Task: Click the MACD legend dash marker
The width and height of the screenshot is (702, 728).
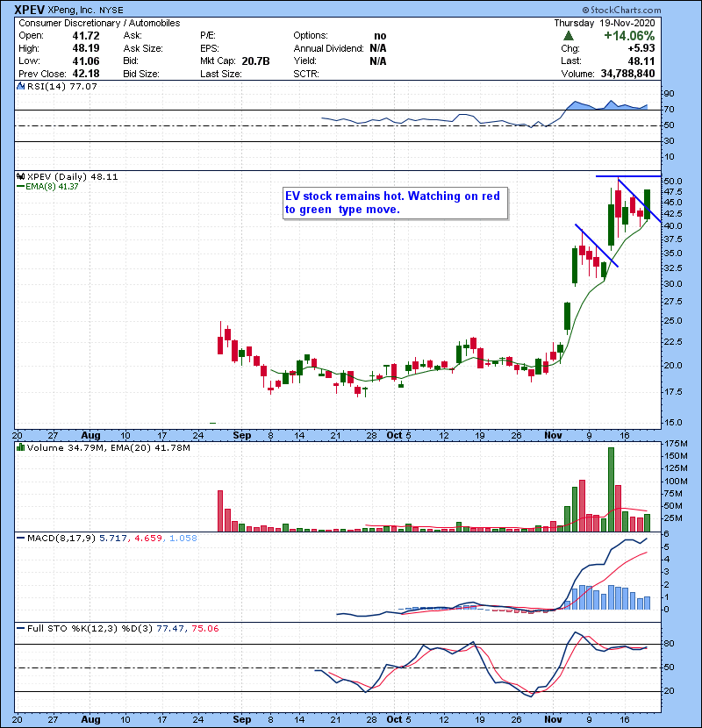Action: point(20,539)
